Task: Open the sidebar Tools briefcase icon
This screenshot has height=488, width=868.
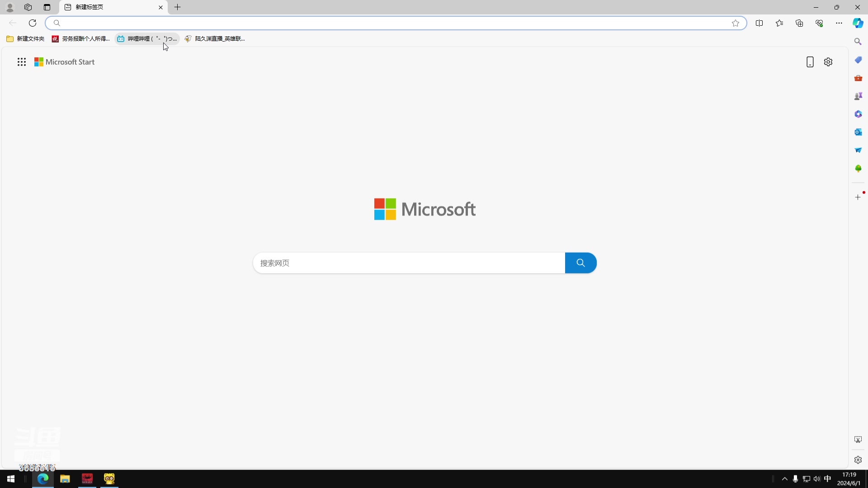Action: tap(858, 78)
